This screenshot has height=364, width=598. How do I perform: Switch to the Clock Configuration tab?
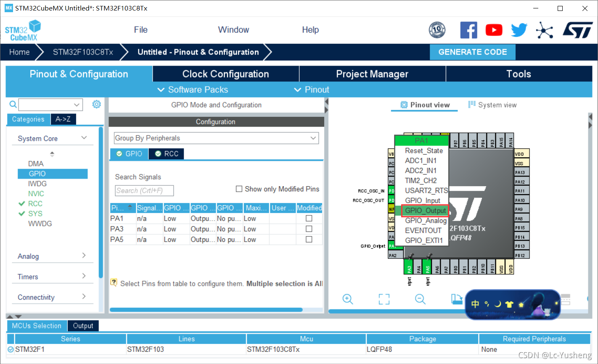point(225,74)
